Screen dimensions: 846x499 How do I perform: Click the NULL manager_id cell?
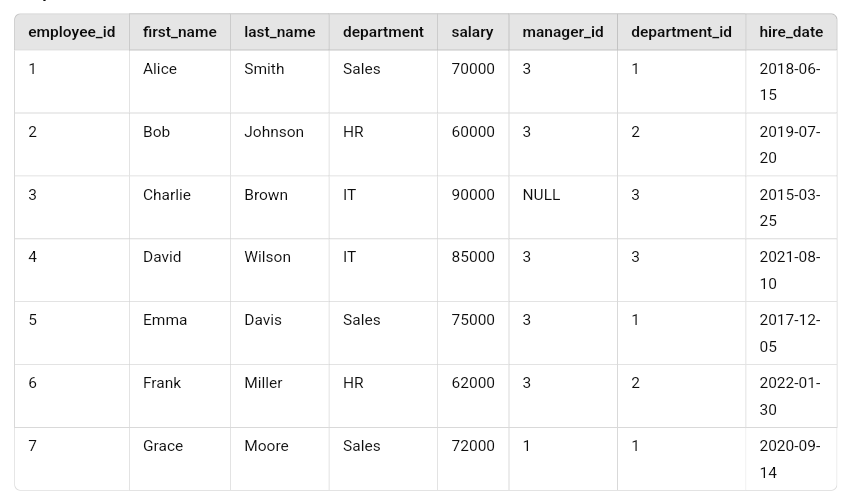[541, 195]
